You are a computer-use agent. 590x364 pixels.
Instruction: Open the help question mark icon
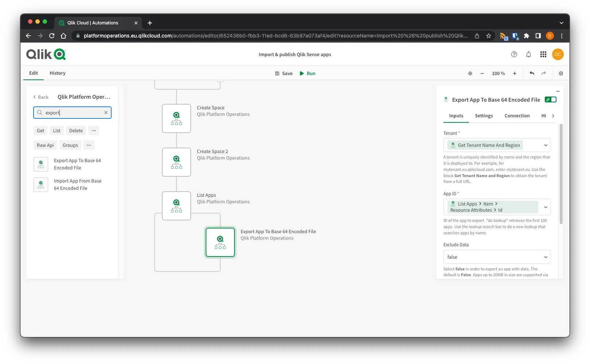click(x=514, y=54)
